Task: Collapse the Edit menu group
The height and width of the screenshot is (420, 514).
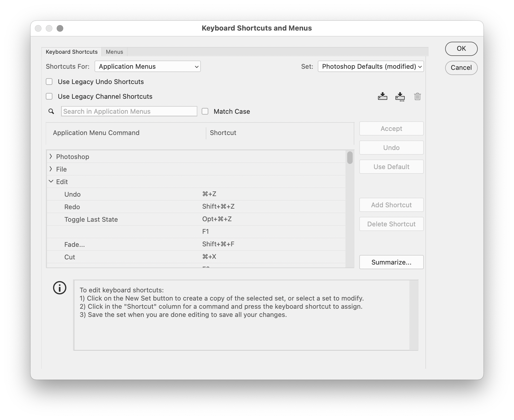Action: tap(51, 182)
